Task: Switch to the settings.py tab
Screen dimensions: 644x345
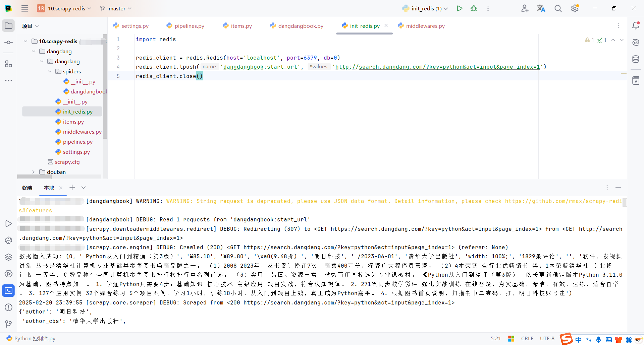Action: [x=131, y=26]
